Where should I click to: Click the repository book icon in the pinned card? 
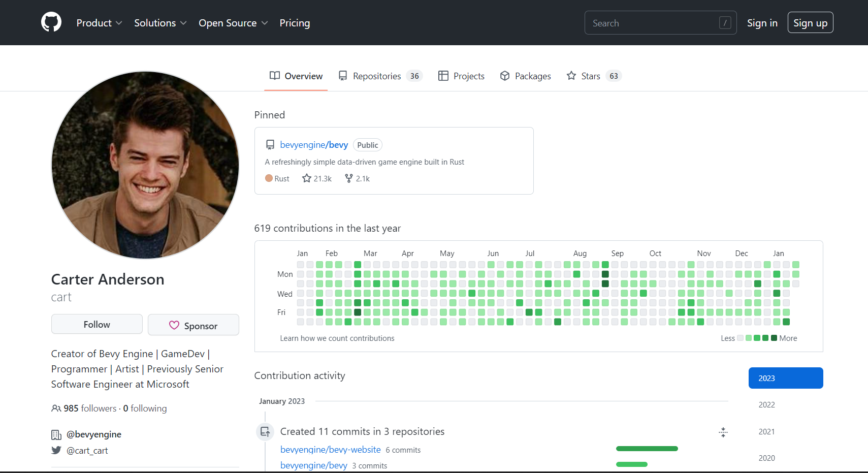pos(270,144)
